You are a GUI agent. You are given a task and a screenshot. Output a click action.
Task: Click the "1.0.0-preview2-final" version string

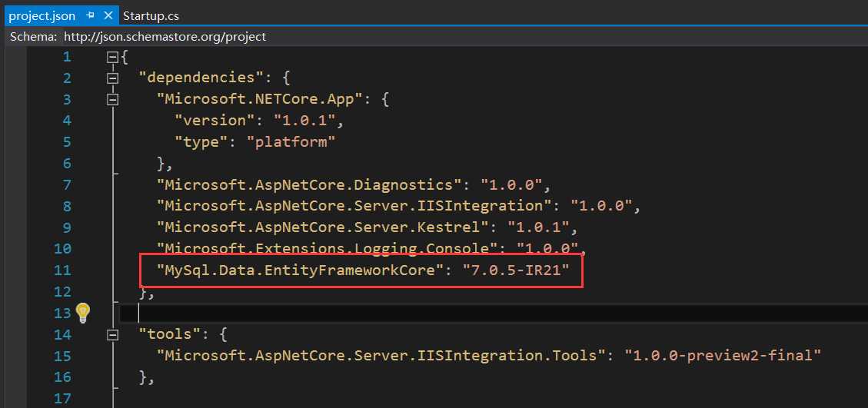tap(723, 355)
